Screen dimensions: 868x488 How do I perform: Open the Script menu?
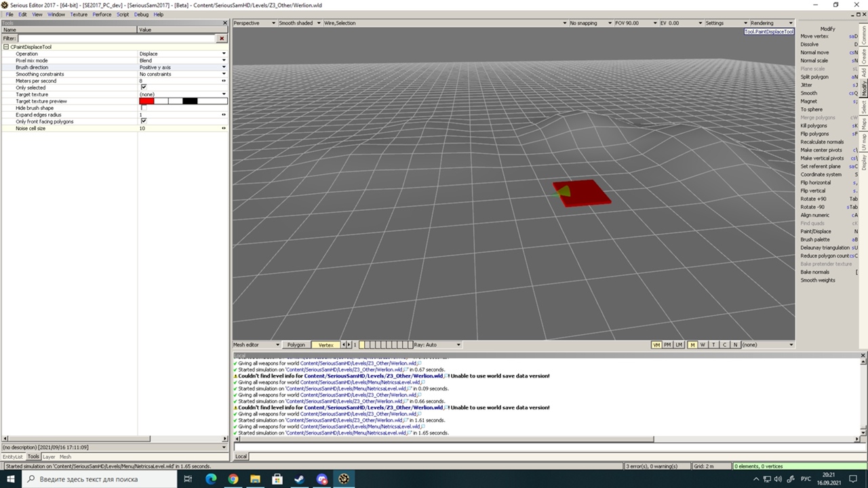[x=123, y=14]
